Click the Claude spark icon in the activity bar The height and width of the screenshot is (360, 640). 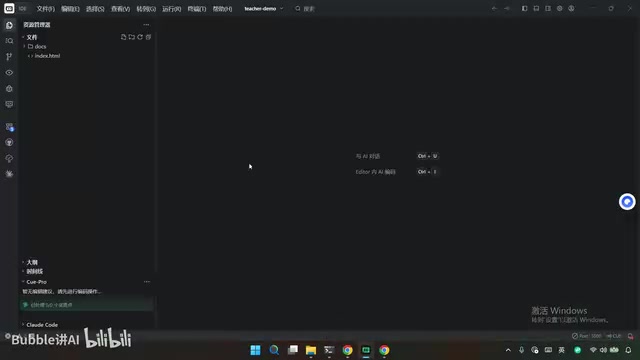click(9, 174)
